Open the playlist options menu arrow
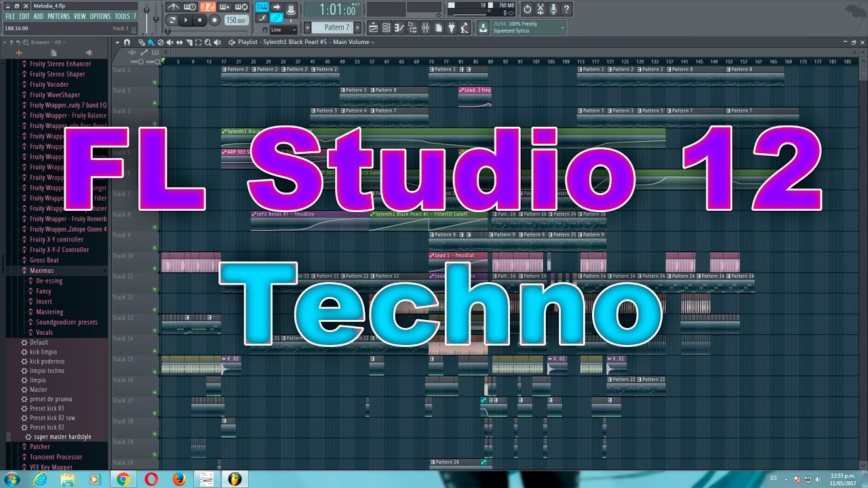This screenshot has height=488, width=868. tap(117, 43)
